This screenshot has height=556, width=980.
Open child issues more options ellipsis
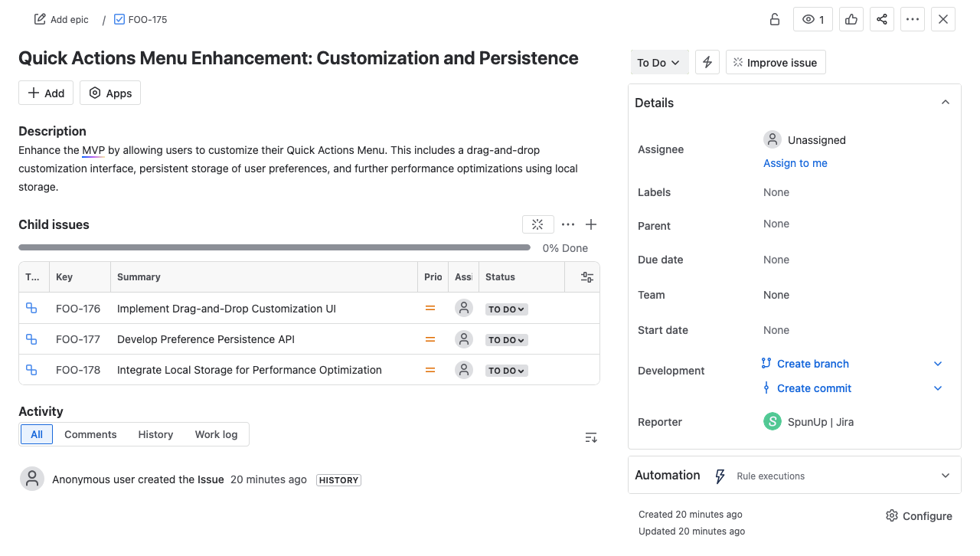tap(568, 224)
